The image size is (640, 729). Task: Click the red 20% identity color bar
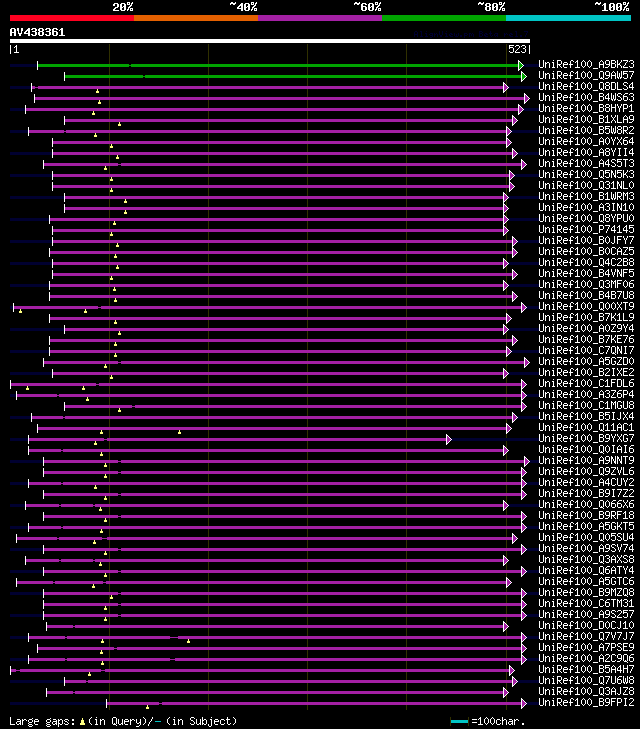72,18
